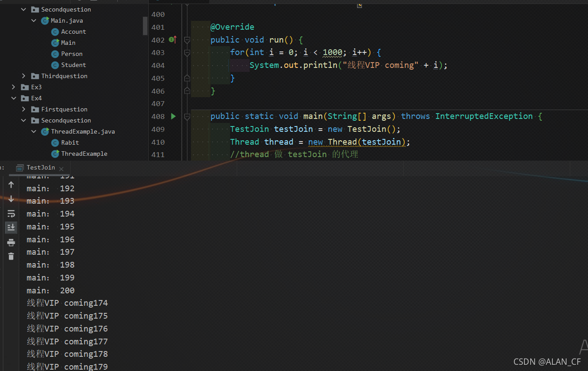Click line number 404 in gutter
The width and height of the screenshot is (588, 371).
pyautogui.click(x=158, y=65)
